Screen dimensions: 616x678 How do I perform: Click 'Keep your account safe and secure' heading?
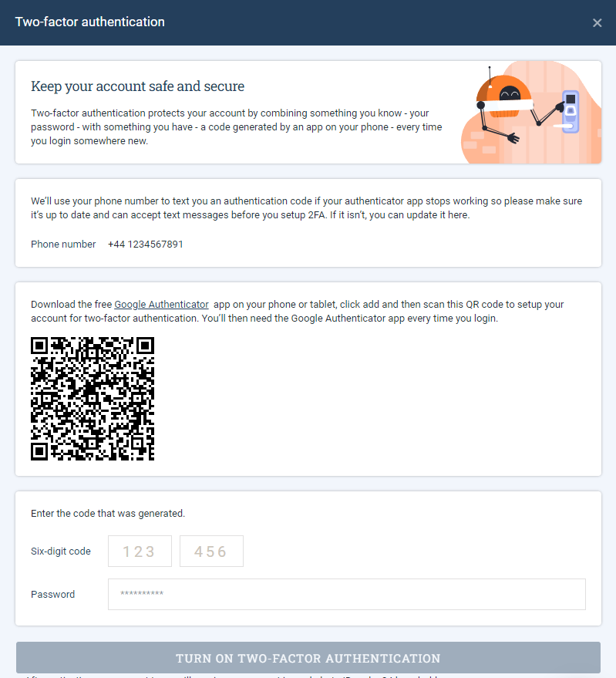(137, 86)
